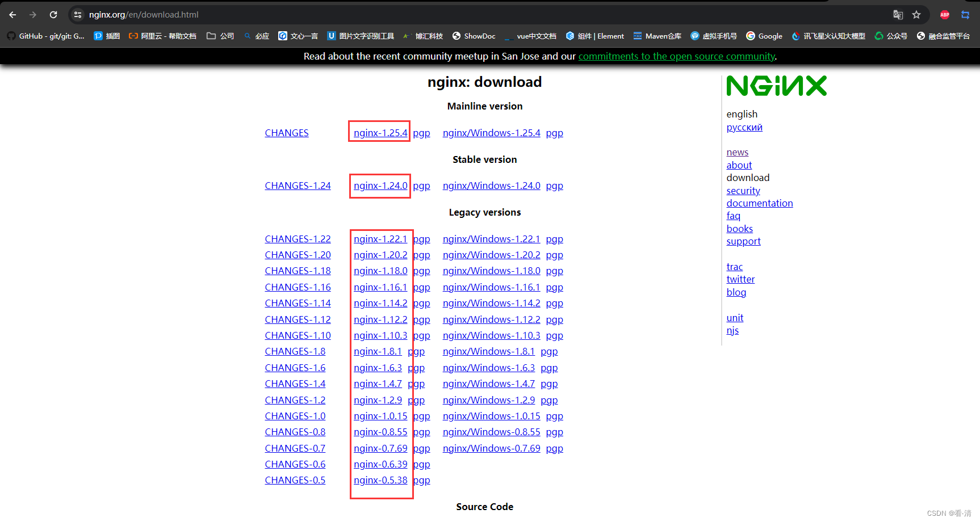
Task: Open the faq page in sidebar
Action: coord(734,216)
